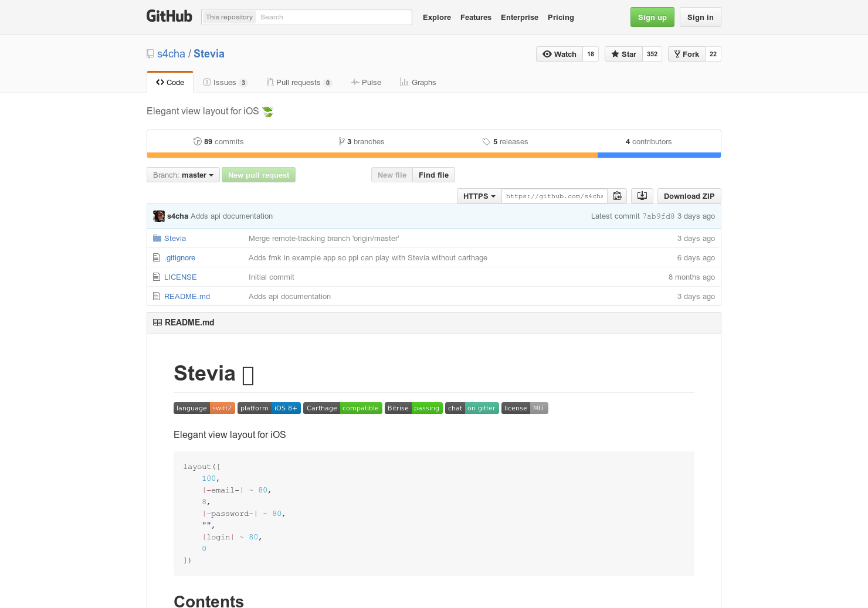Open the LICENSE file link
Screen dimensions: 868x608
tap(180, 277)
